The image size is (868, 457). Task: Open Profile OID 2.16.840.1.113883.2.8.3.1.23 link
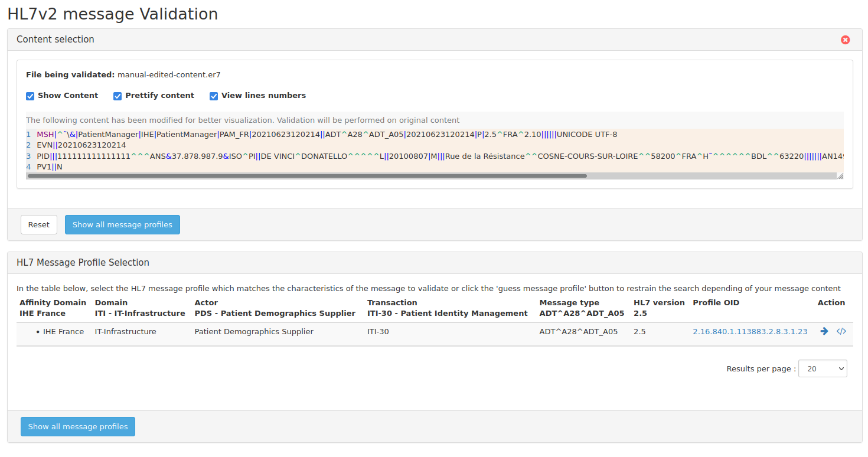coord(749,332)
